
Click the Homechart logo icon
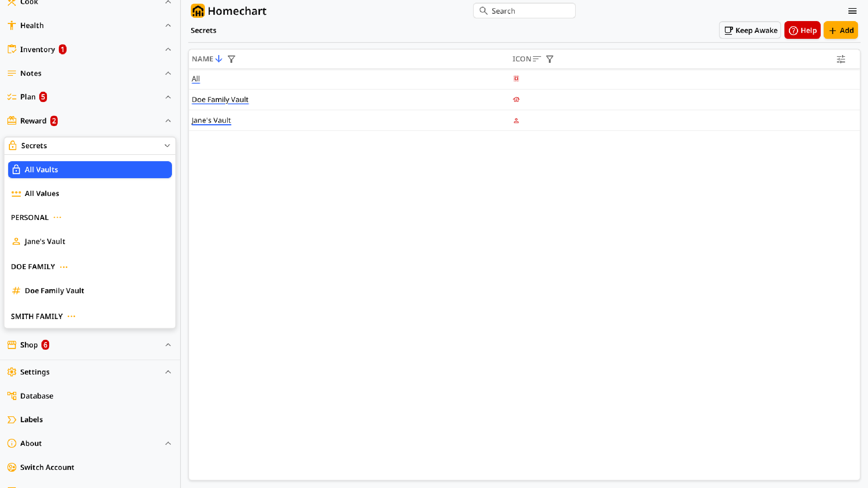197,11
